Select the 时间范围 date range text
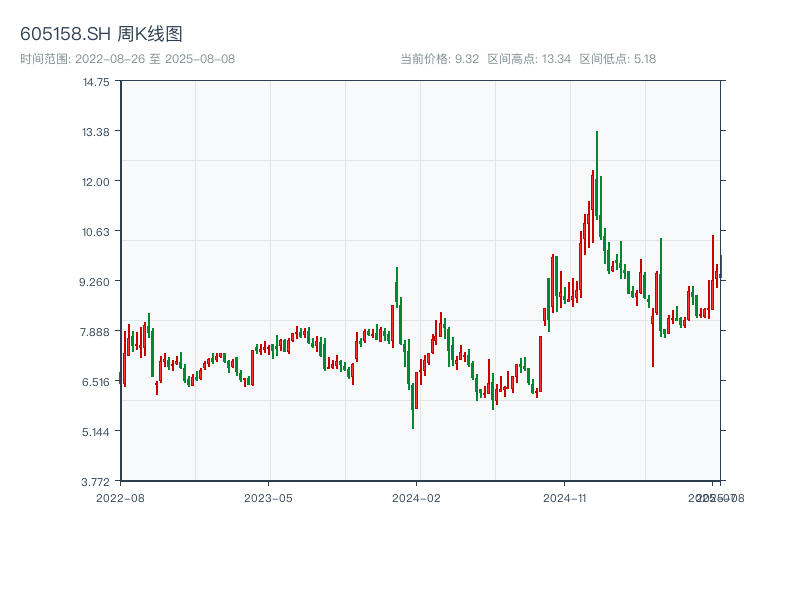The height and width of the screenshot is (600, 800). coord(127,59)
